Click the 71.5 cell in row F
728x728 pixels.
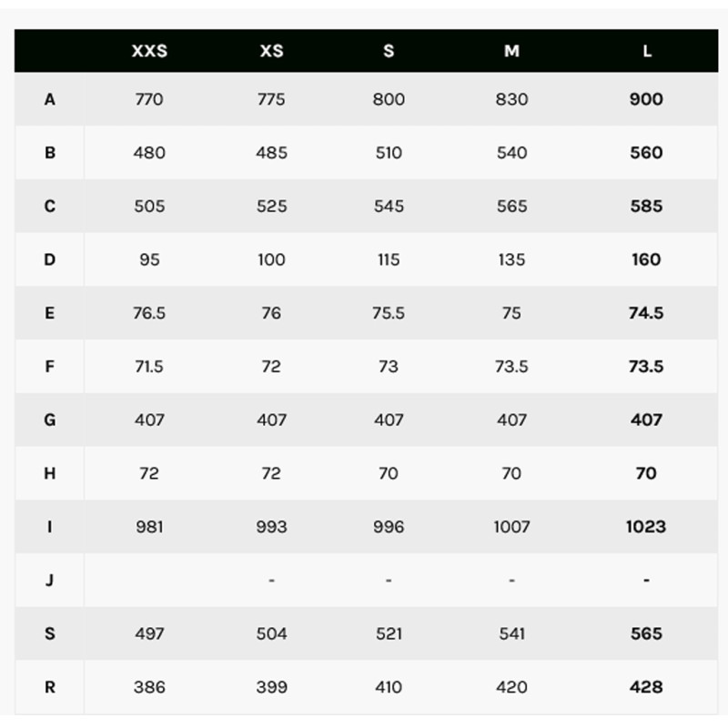point(149,366)
